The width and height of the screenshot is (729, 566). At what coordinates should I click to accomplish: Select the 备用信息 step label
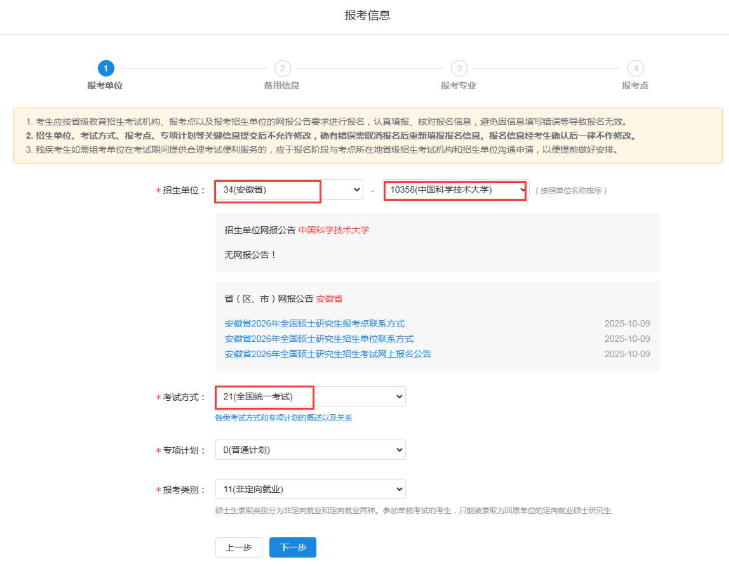tap(282, 86)
